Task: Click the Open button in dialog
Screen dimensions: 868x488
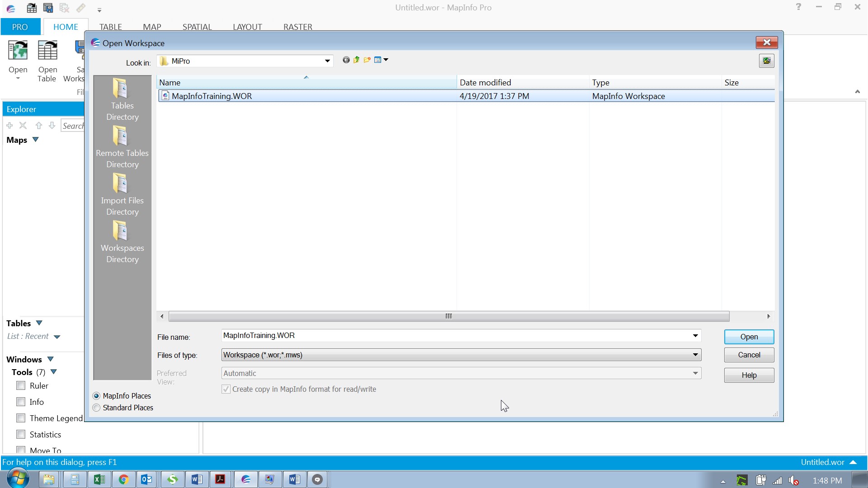Action: coord(749,337)
